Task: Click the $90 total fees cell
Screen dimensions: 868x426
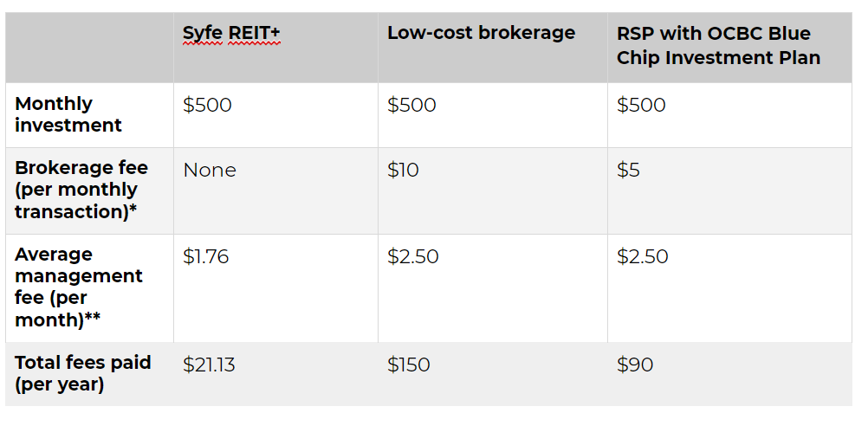Action: tap(729, 374)
